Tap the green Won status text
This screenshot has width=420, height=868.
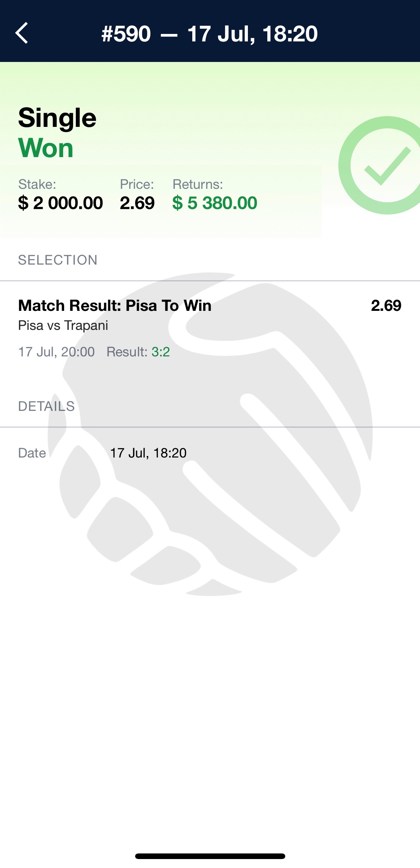46,148
